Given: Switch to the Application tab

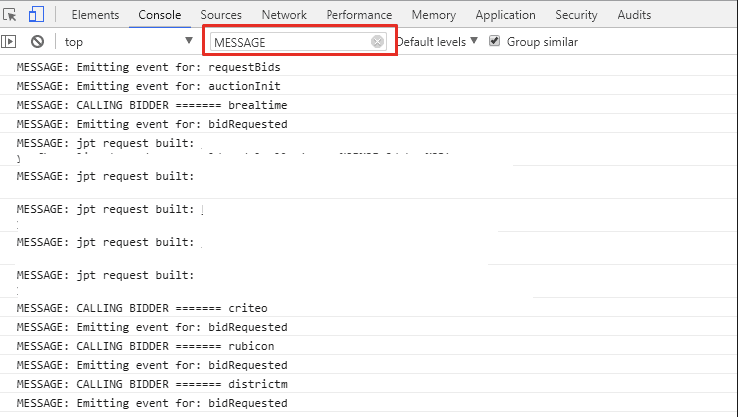Looking at the screenshot, I should coord(505,15).
